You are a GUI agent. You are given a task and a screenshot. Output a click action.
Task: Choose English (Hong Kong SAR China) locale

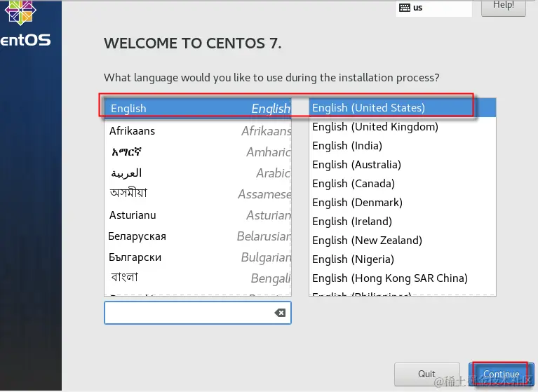(403, 278)
